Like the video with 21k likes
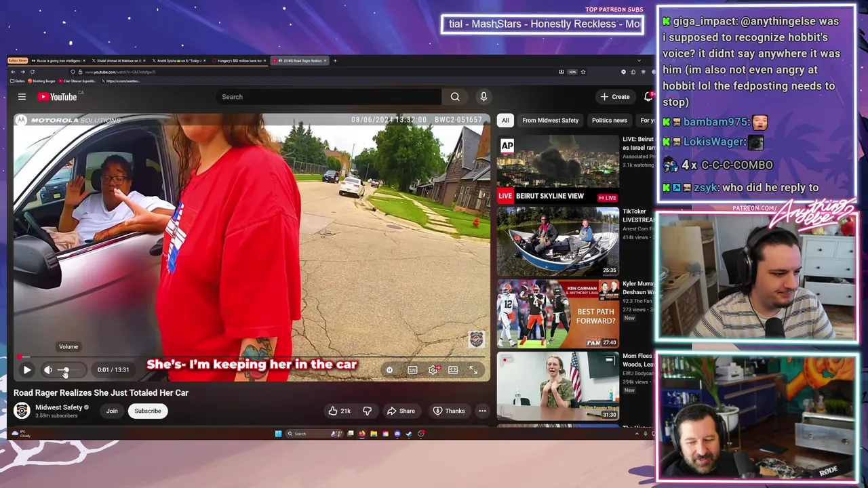 point(339,411)
